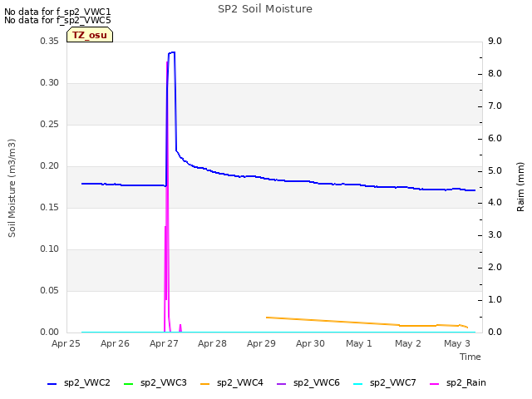Click the 0.25 left axis value
Screen dimensions: 532x399
50,124
